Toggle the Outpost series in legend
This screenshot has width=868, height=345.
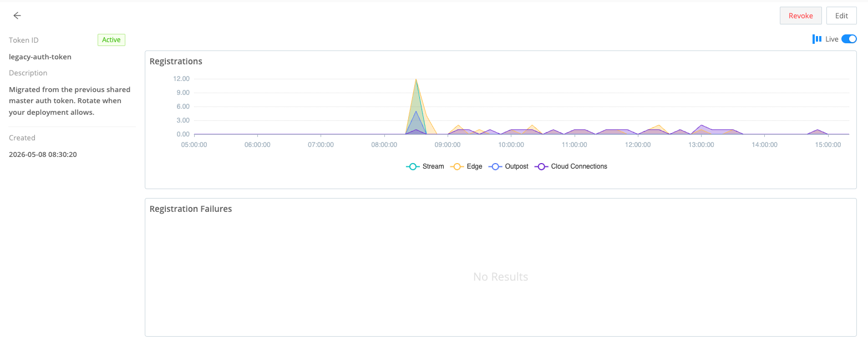click(508, 166)
